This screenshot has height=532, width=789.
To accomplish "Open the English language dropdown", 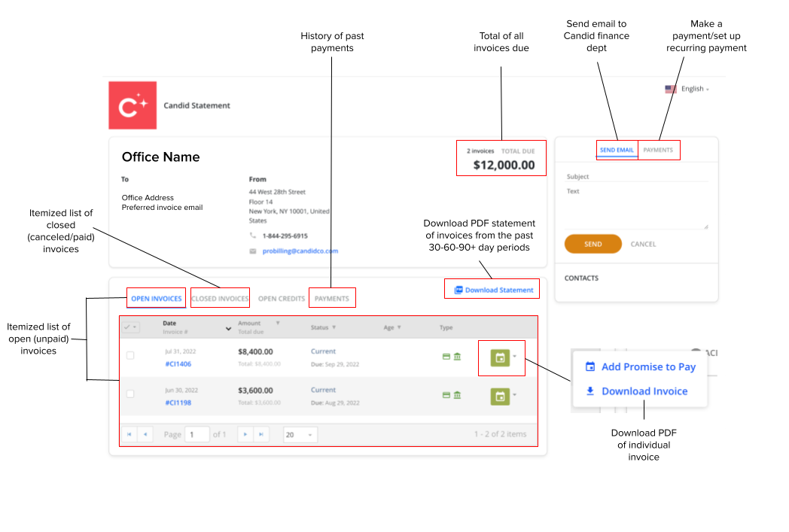I will pyautogui.click(x=693, y=88).
